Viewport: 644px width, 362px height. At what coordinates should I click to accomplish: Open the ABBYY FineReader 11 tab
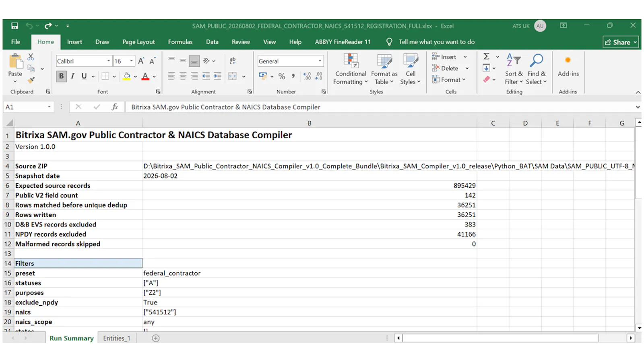pyautogui.click(x=343, y=42)
